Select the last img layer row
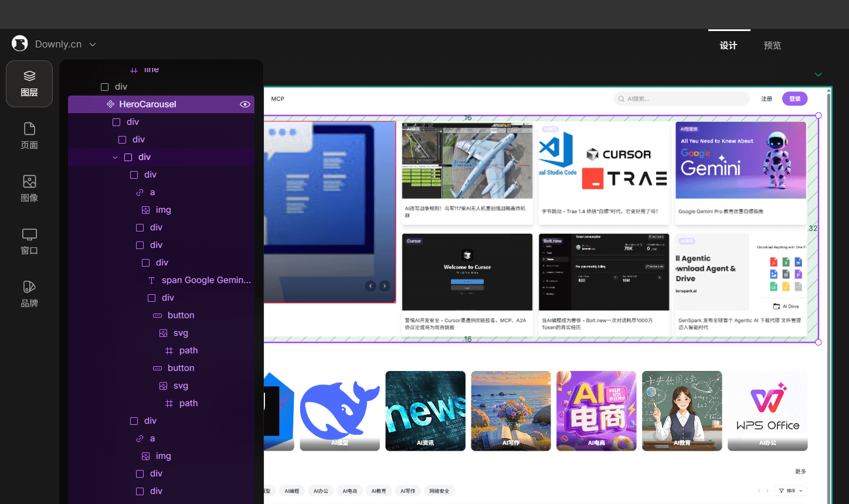 point(161,456)
